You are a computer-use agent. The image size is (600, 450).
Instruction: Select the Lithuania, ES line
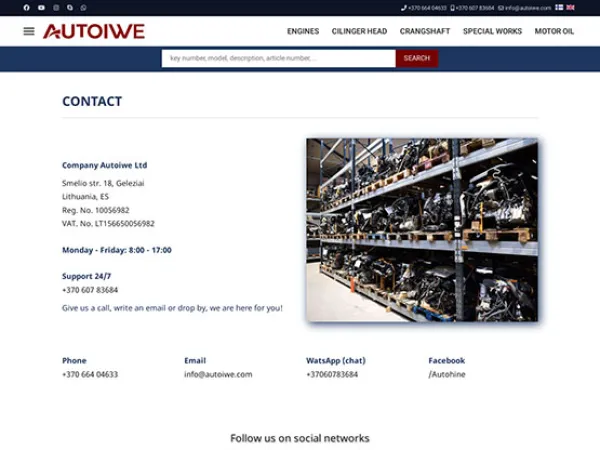click(85, 197)
